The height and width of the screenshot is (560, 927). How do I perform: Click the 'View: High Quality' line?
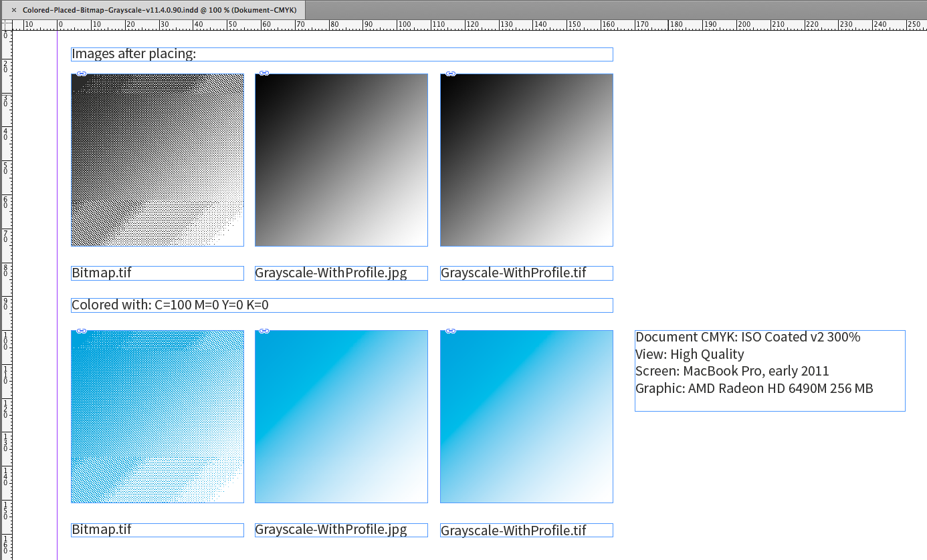(690, 354)
